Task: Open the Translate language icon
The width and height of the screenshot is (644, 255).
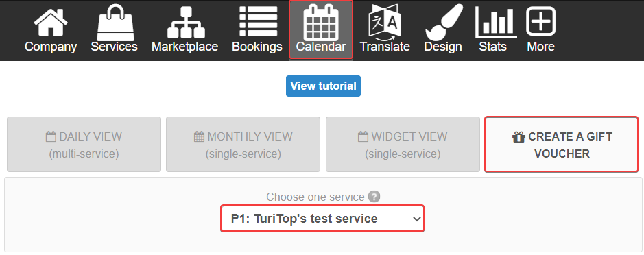Action: (x=385, y=21)
